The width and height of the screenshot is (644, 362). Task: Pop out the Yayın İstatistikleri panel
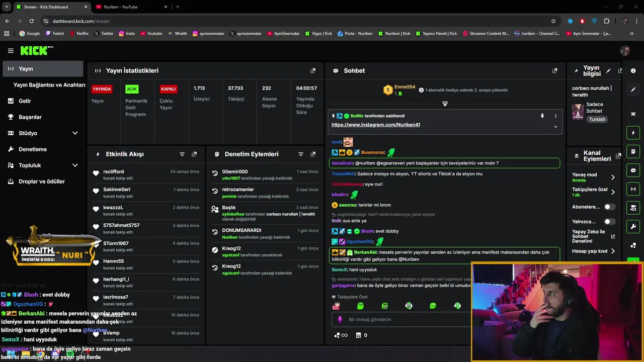coord(313,71)
